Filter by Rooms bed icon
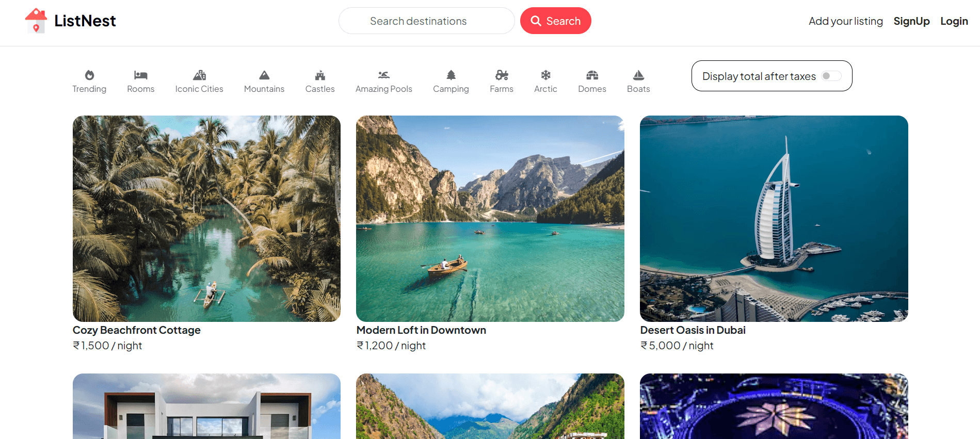 coord(140,75)
